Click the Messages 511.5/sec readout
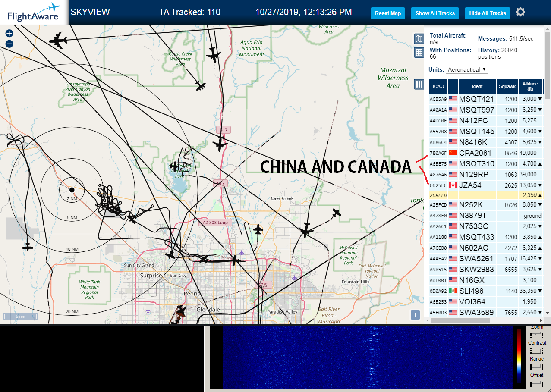This screenshot has width=551, height=392. (506, 38)
